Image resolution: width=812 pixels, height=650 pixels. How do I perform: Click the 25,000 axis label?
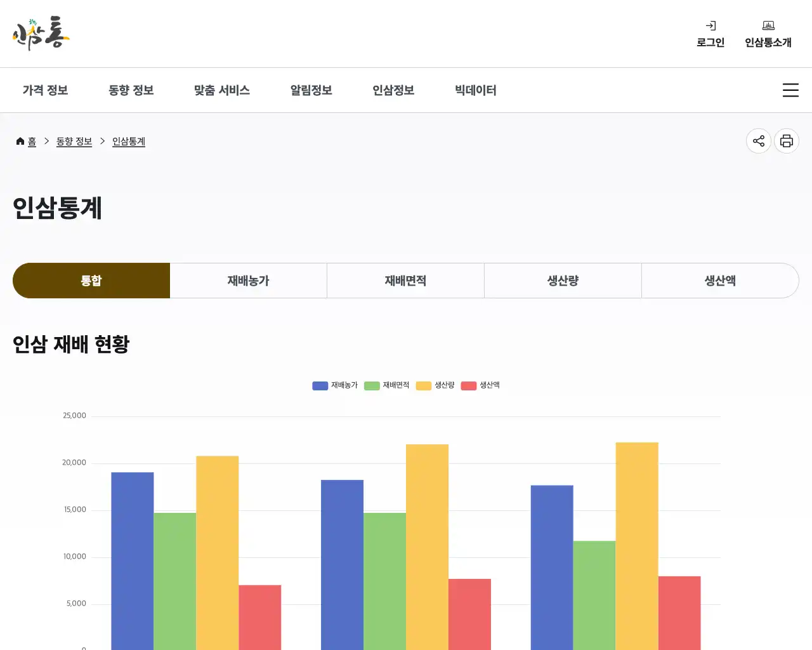point(74,416)
